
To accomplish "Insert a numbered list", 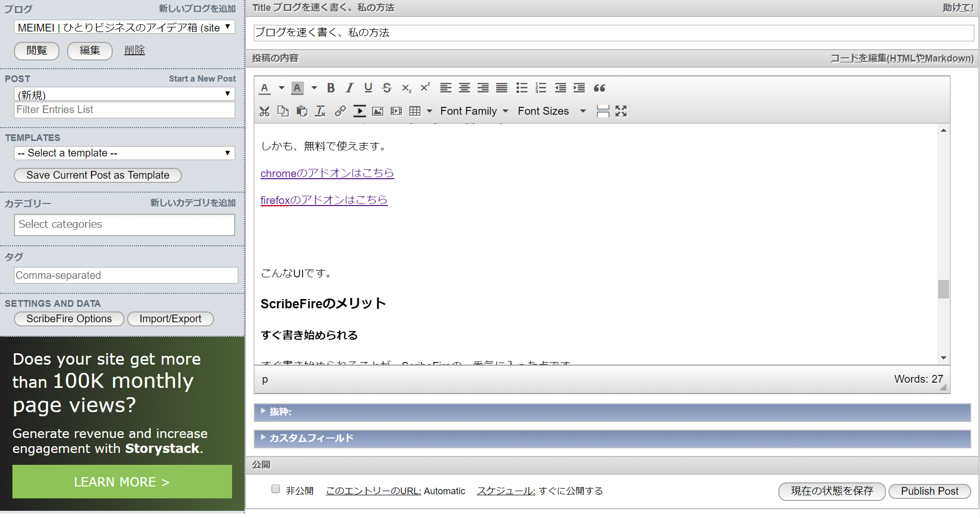I will [541, 88].
